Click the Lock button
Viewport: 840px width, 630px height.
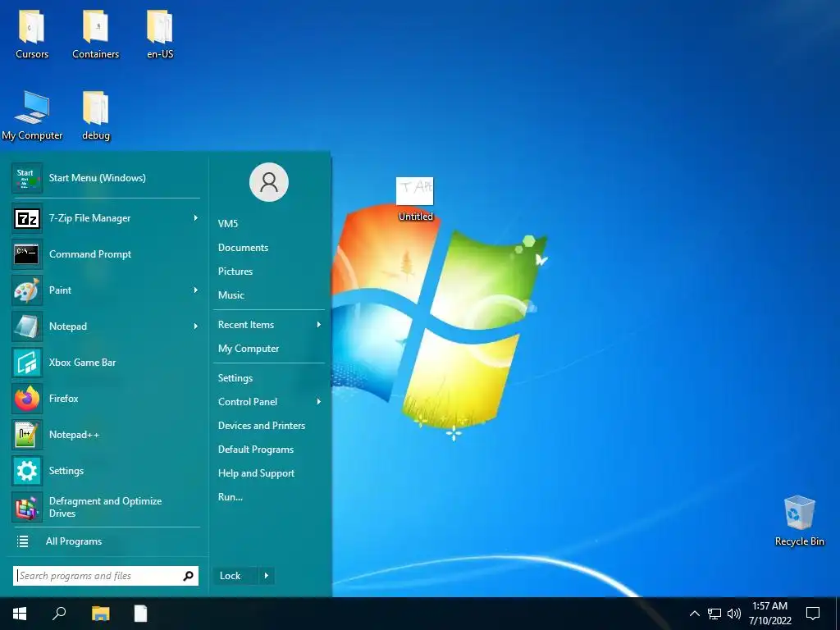[235, 576]
